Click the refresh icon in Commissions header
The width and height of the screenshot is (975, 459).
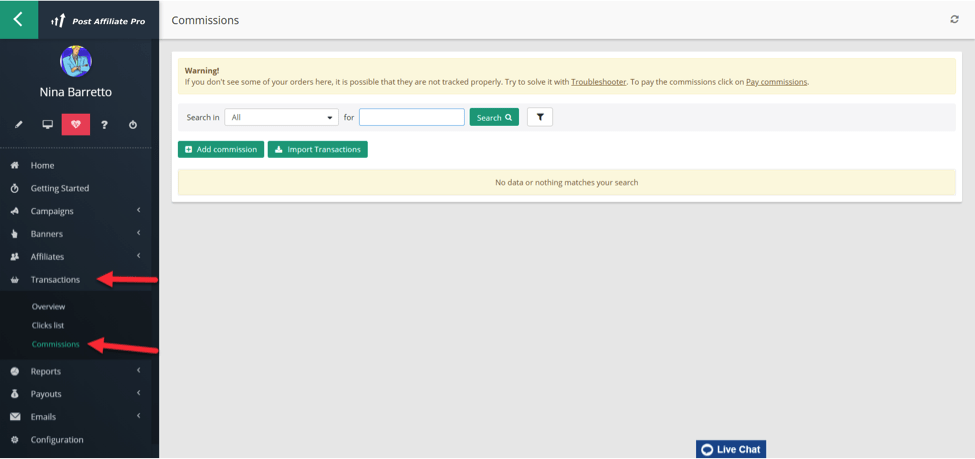(x=954, y=20)
